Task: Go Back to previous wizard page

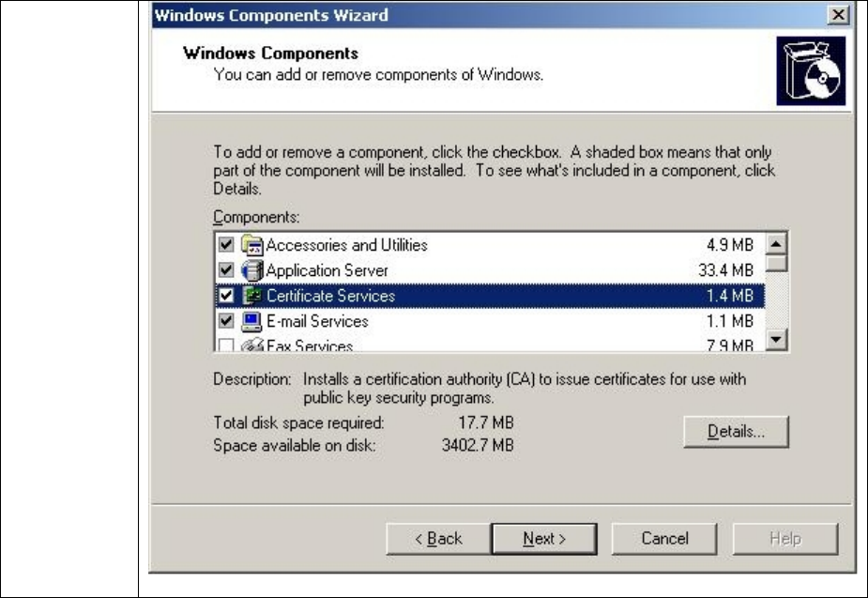Action: point(438,539)
